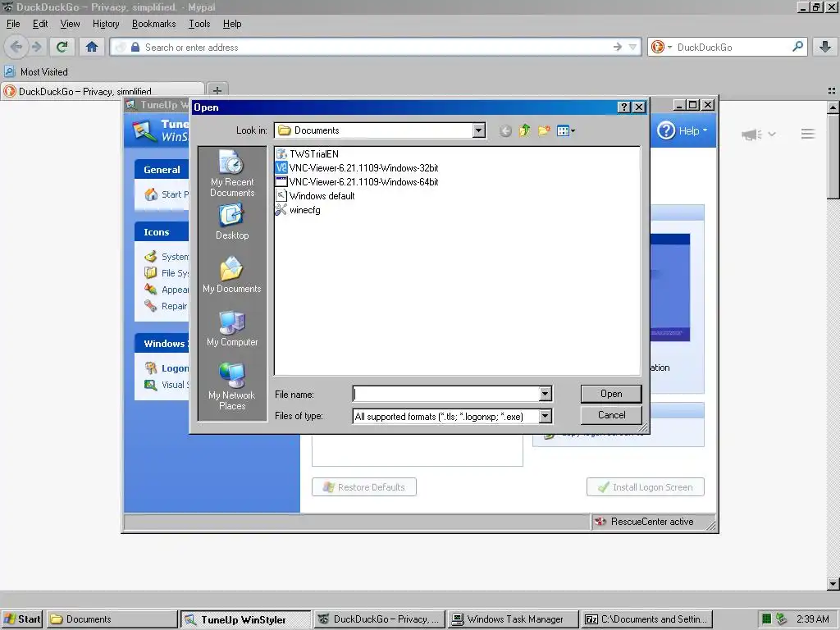The width and height of the screenshot is (840, 630).
Task: Switch to C:\Documents and Settings taskbar item
Action: click(646, 619)
